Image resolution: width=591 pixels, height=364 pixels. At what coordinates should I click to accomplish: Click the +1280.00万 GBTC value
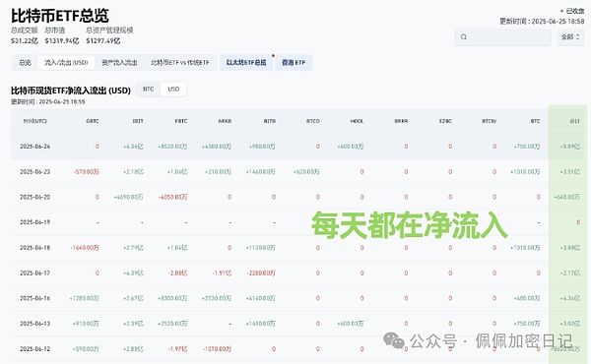(84, 298)
